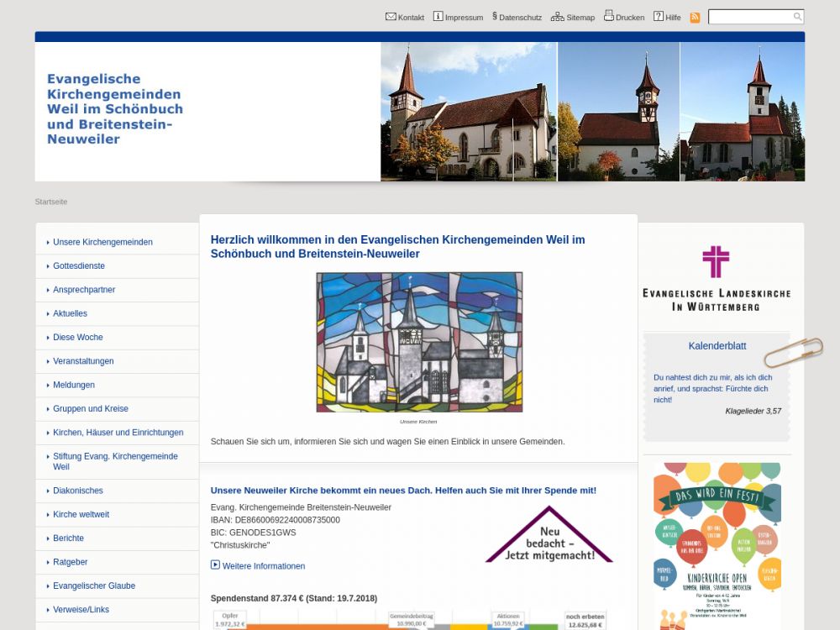Expand Gruppen und Kreise section
The height and width of the screenshot is (630, 840).
[91, 408]
